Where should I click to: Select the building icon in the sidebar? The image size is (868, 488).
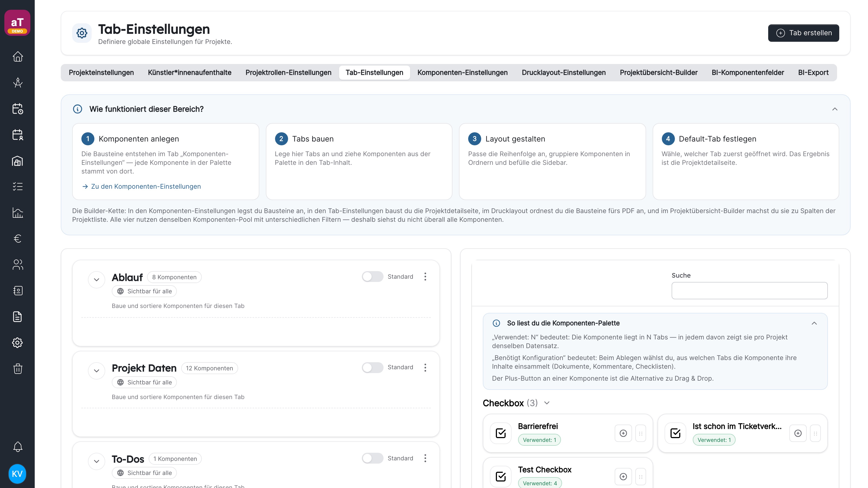(x=18, y=161)
